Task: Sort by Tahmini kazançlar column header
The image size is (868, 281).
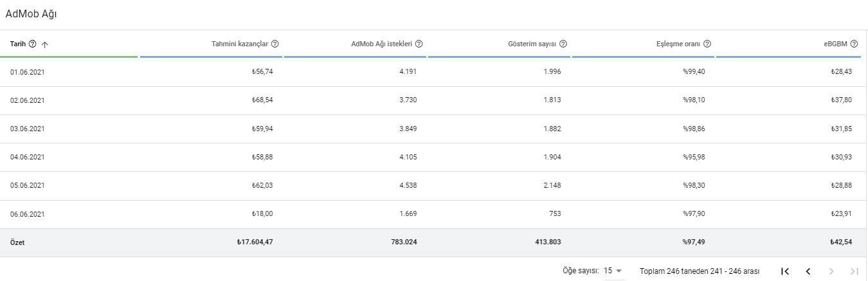Action: pyautogui.click(x=240, y=44)
